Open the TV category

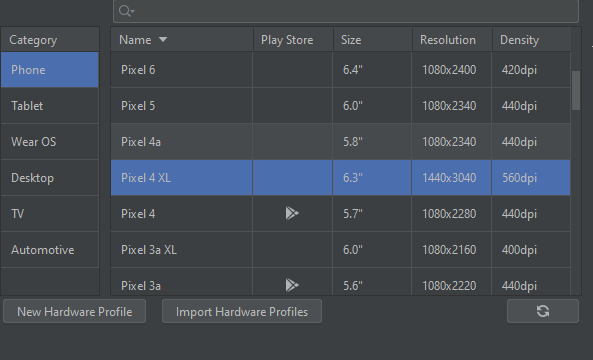50,213
